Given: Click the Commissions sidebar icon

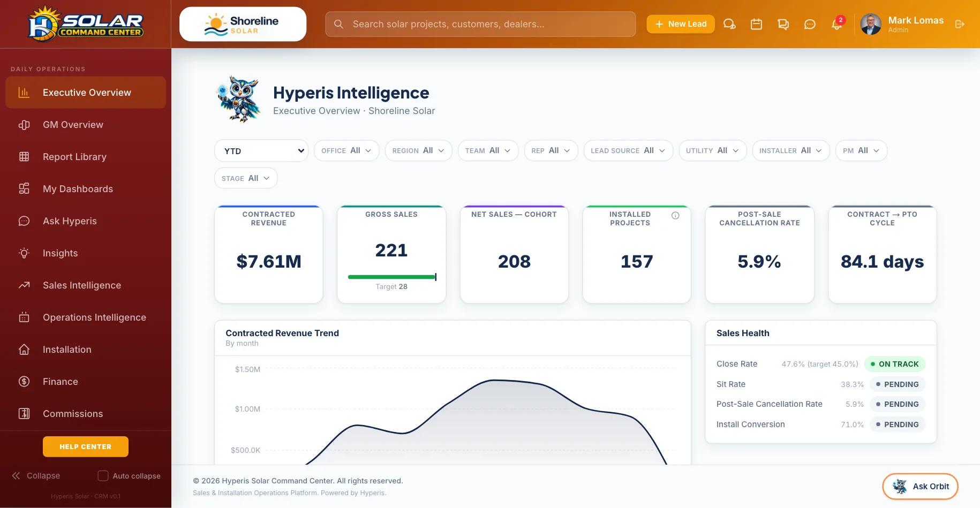Looking at the screenshot, I should 24,414.
